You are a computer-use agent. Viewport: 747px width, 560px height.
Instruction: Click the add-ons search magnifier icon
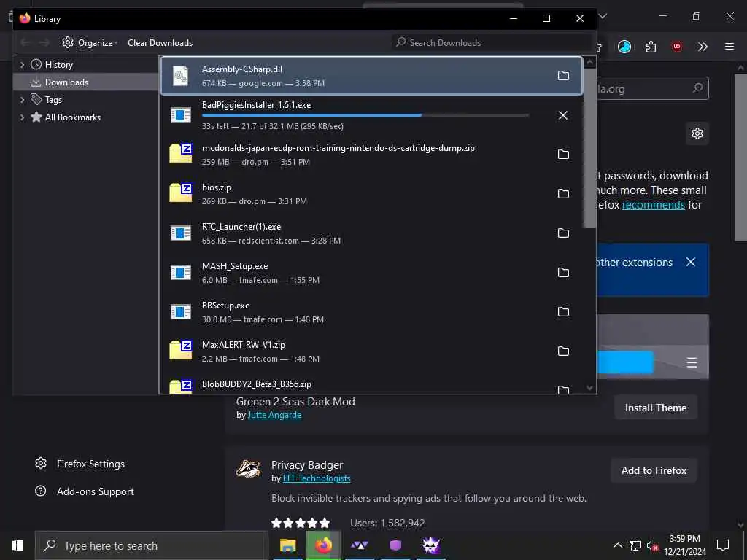[x=697, y=88]
